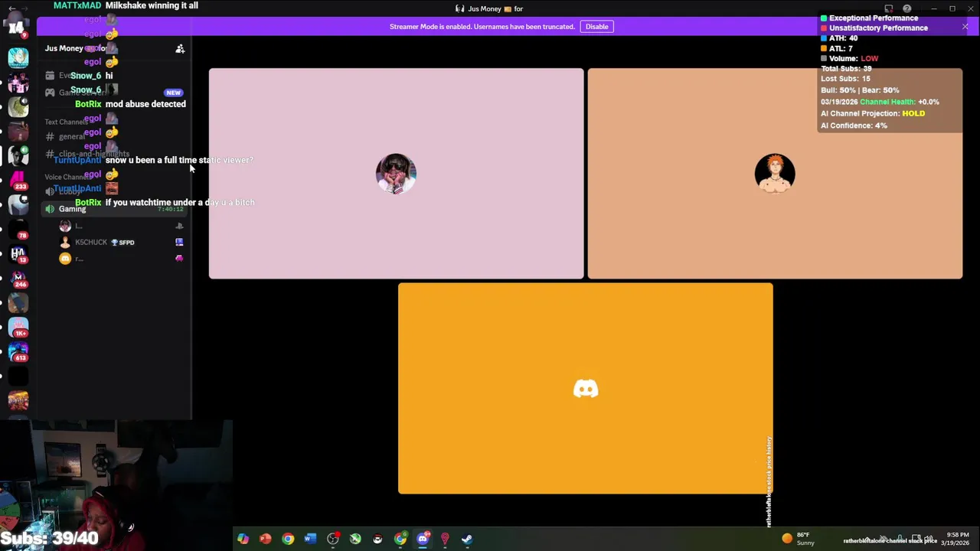980x551 pixels.
Task: Click the invite people icon beside Jus Money
Action: [180, 49]
